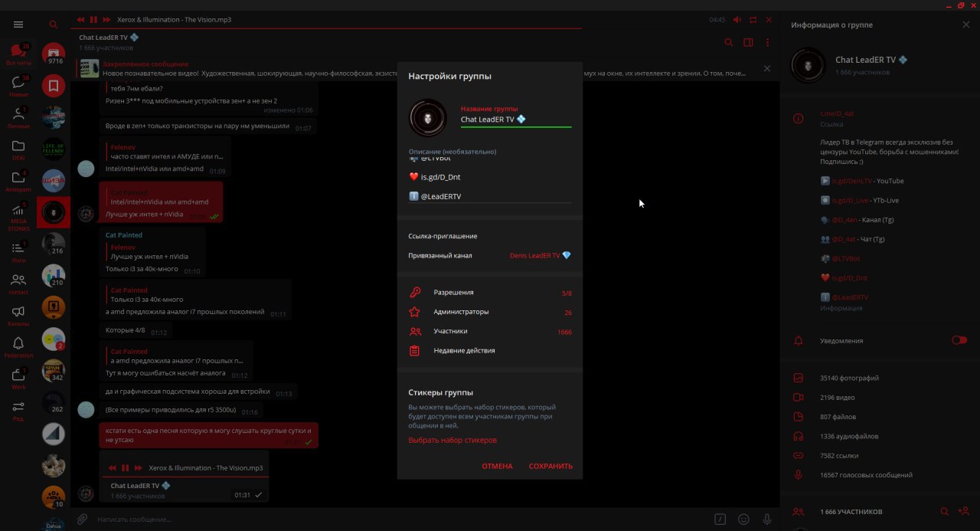Open is.gd/D_Live YTb-Live link
Viewport: 980px width, 531px height.
[850, 200]
